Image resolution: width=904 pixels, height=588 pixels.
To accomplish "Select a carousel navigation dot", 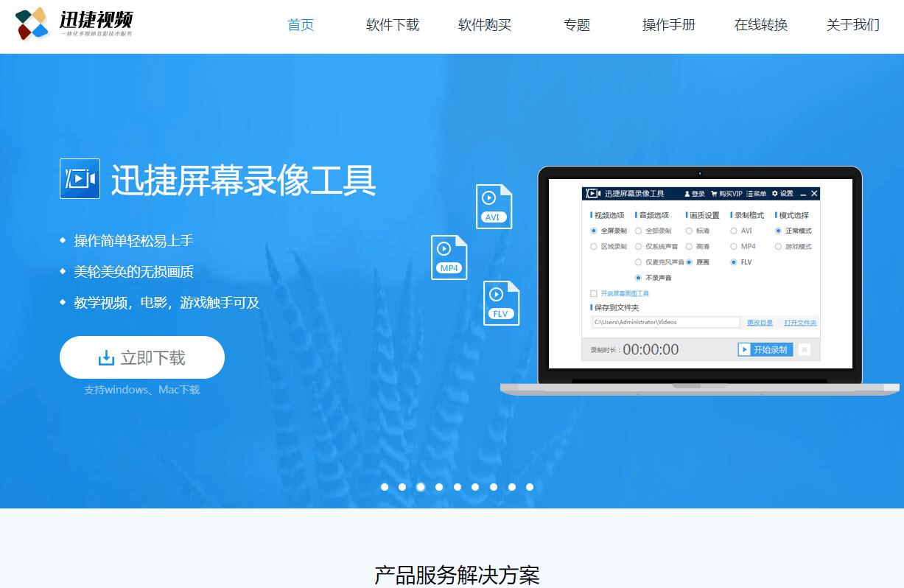I will pyautogui.click(x=421, y=487).
